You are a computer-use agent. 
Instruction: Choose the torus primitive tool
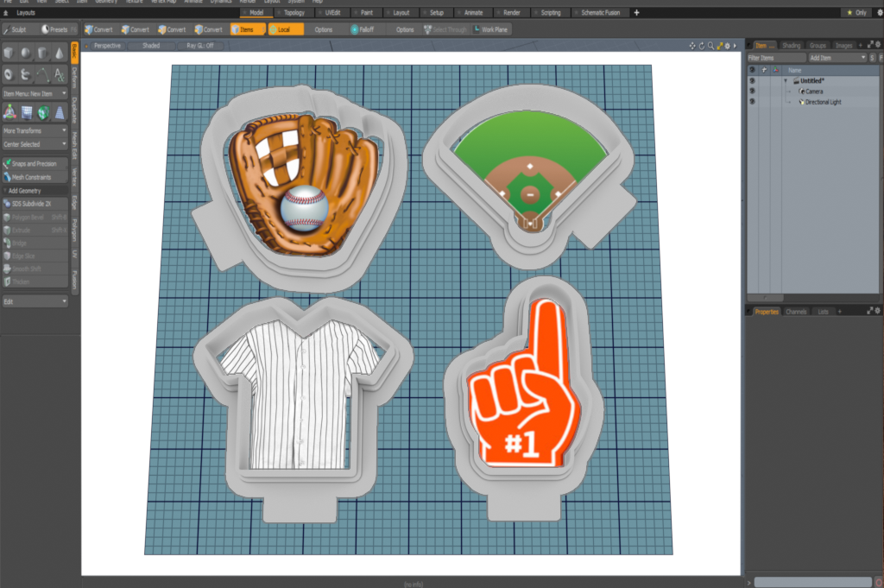point(9,74)
